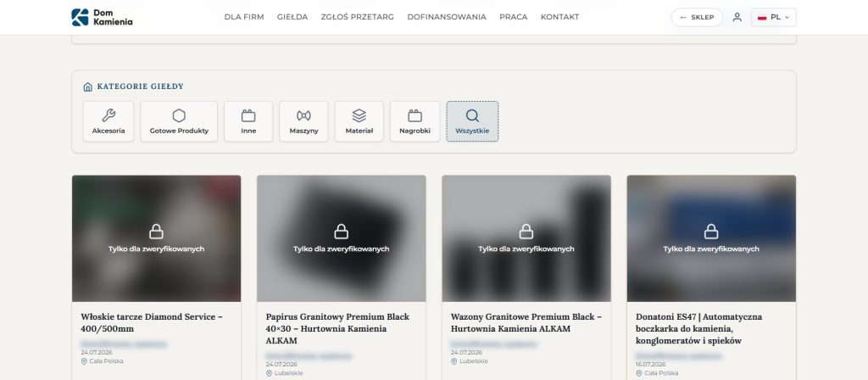Click Cała Polska on Donatoni card
The height and width of the screenshot is (380, 868).
pyautogui.click(x=661, y=373)
